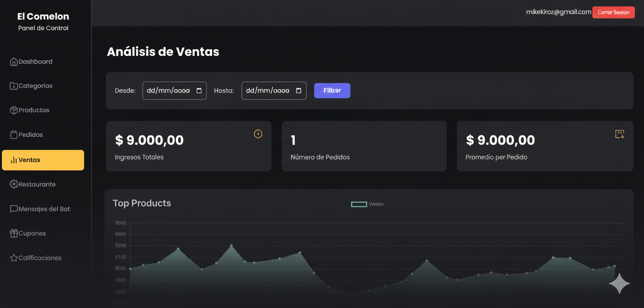The height and width of the screenshot is (308, 644).
Task: Click the Pedidos clipboard icon
Action: pyautogui.click(x=14, y=135)
